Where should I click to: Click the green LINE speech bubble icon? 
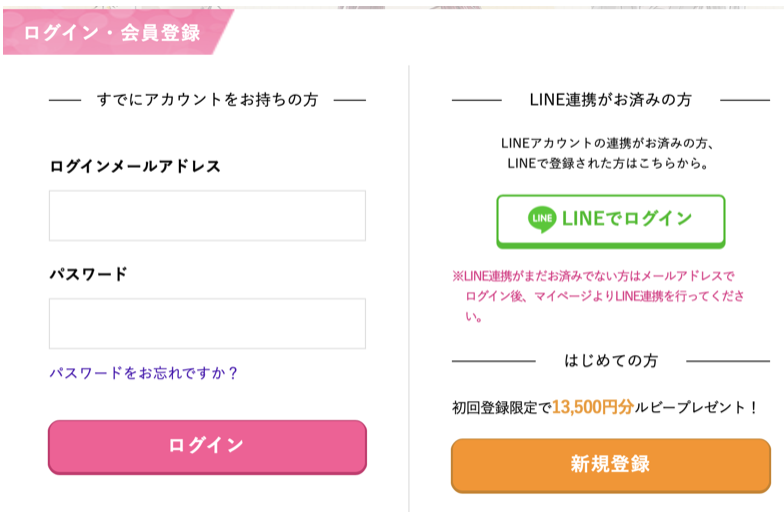click(x=542, y=219)
